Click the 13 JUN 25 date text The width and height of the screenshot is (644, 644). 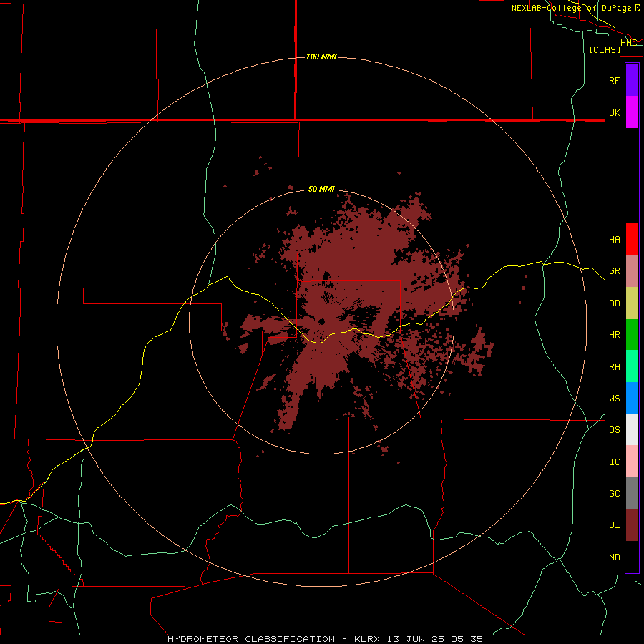(416, 639)
